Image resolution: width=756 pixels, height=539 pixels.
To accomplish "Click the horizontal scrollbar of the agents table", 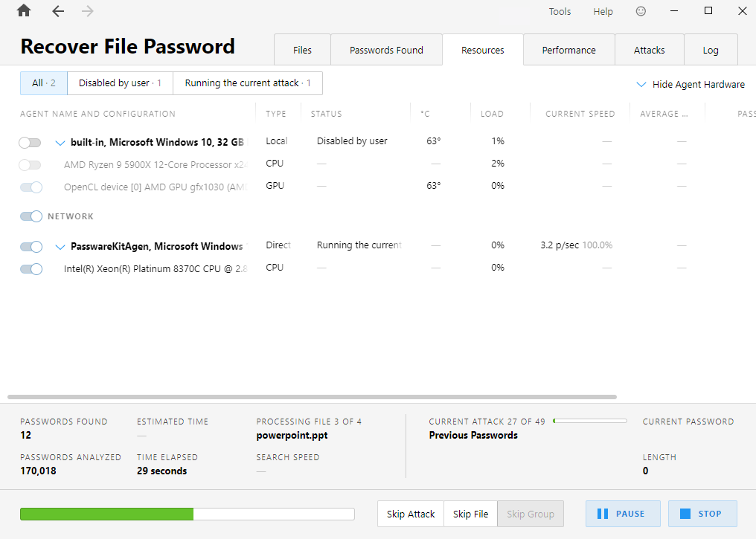I will tap(312, 398).
